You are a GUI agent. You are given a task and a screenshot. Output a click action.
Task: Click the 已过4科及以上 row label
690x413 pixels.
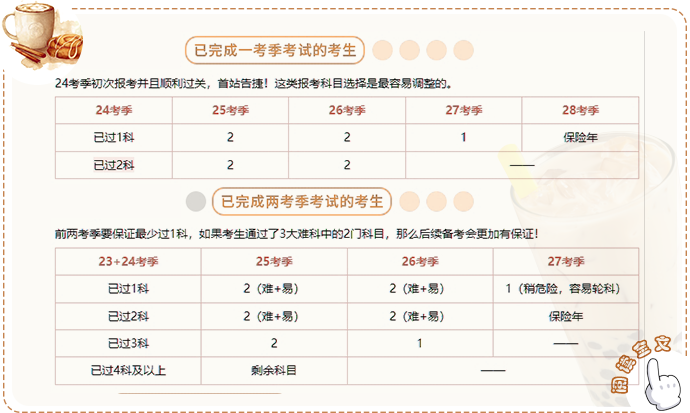tap(128, 370)
